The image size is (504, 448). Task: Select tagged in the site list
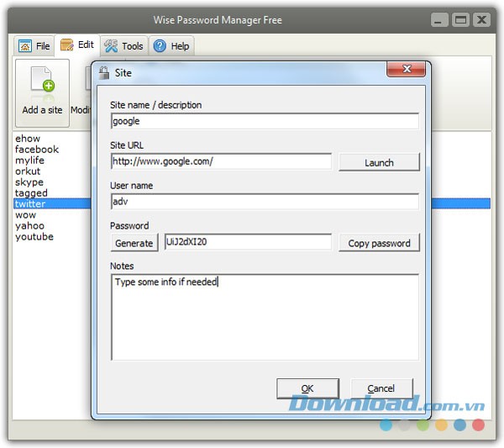[31, 193]
